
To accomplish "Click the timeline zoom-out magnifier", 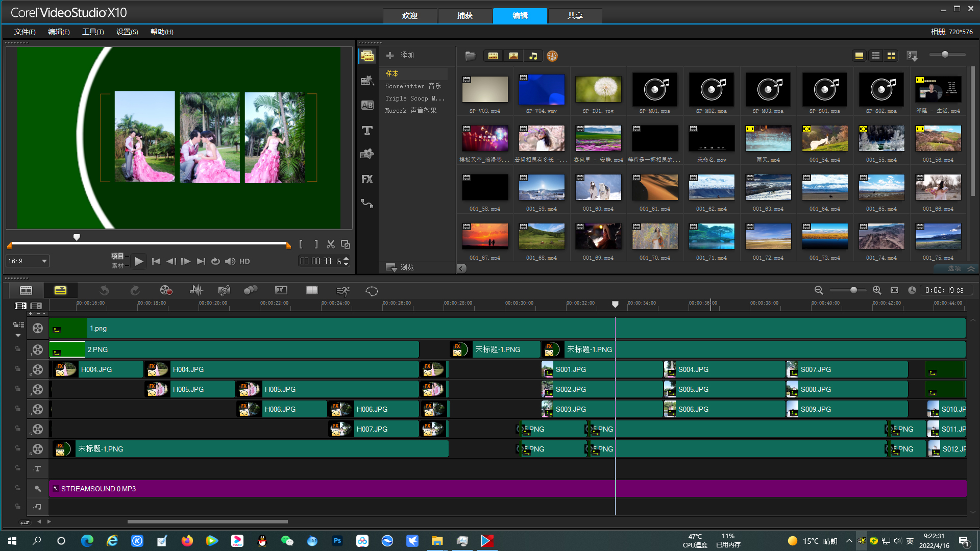I will (819, 290).
